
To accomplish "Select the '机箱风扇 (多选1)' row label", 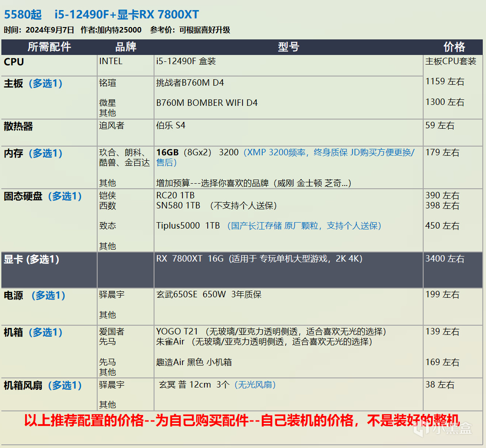I will pos(43,385).
